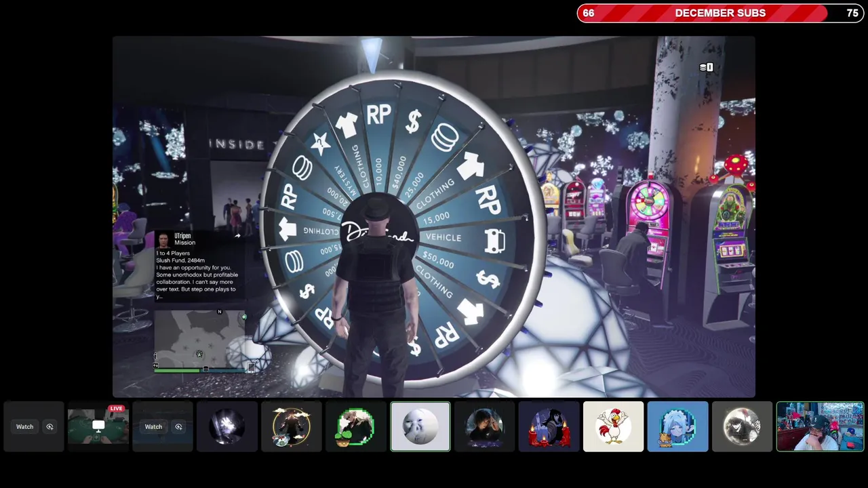Select the highlighted white-face avatar tile

tap(420, 426)
